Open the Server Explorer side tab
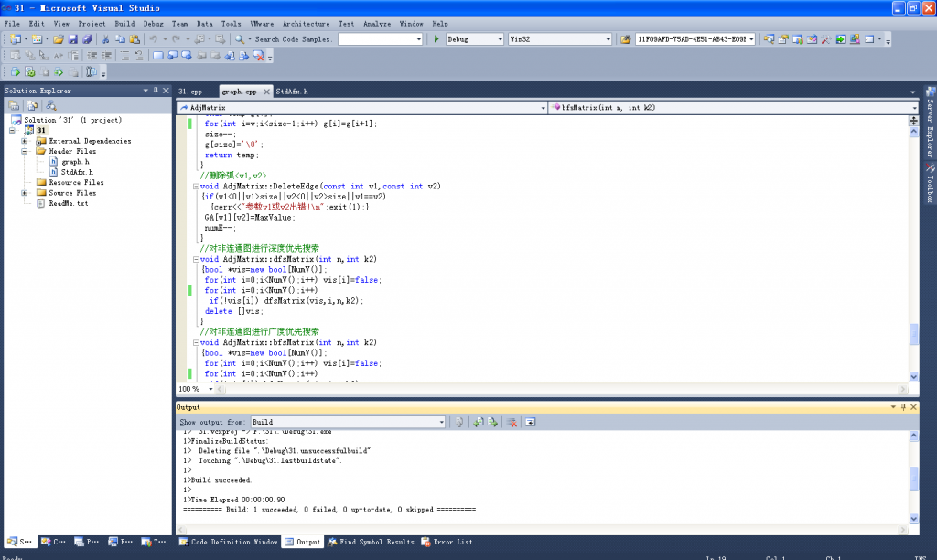 [x=930, y=123]
